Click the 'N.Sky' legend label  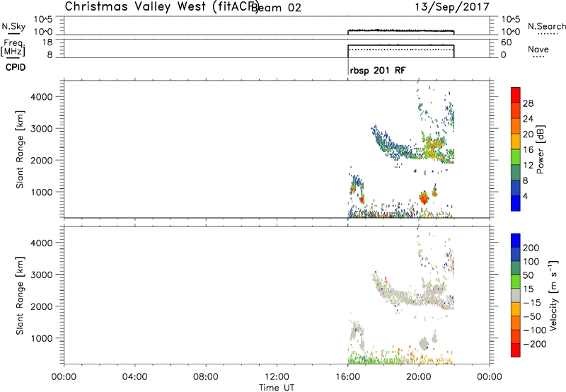(x=13, y=26)
